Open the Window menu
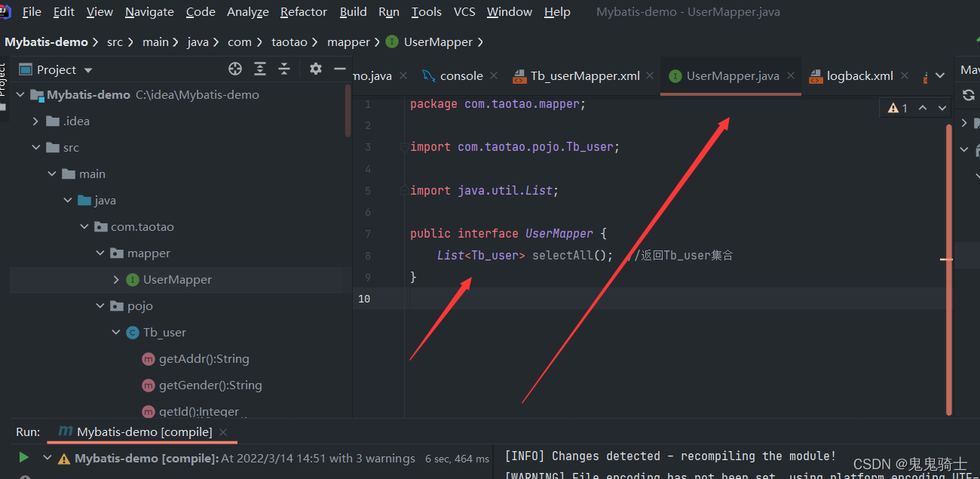Image resolution: width=980 pixels, height=479 pixels. [510, 12]
